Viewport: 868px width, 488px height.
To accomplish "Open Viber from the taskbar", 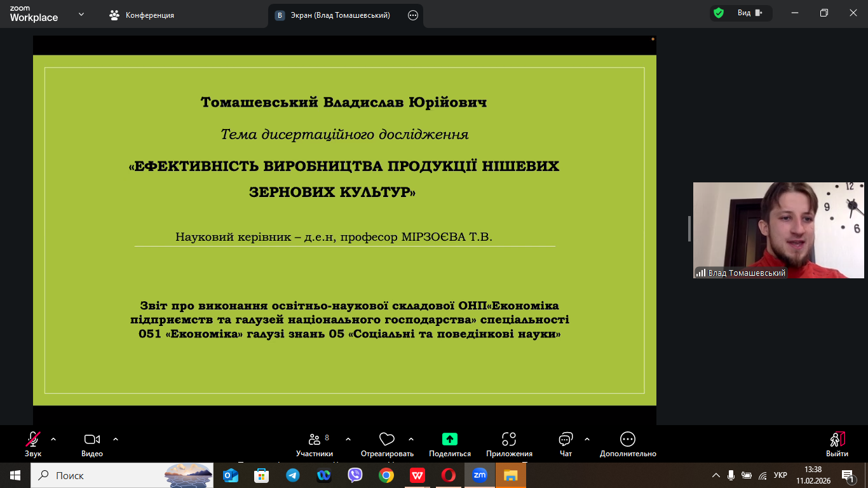I will click(x=355, y=475).
